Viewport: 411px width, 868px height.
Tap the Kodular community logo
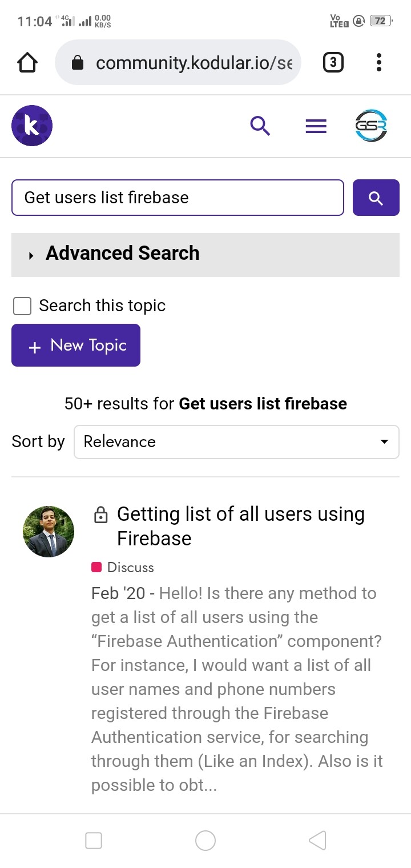point(32,126)
